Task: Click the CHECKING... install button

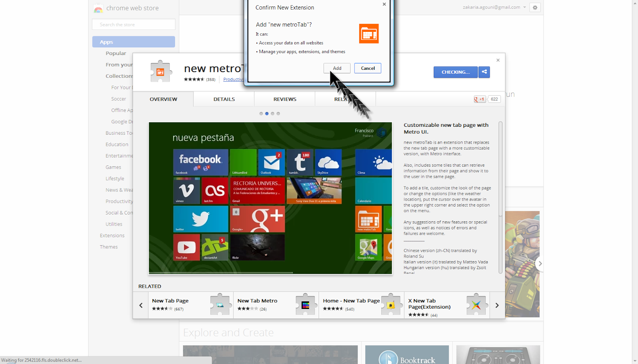Action: pyautogui.click(x=455, y=72)
